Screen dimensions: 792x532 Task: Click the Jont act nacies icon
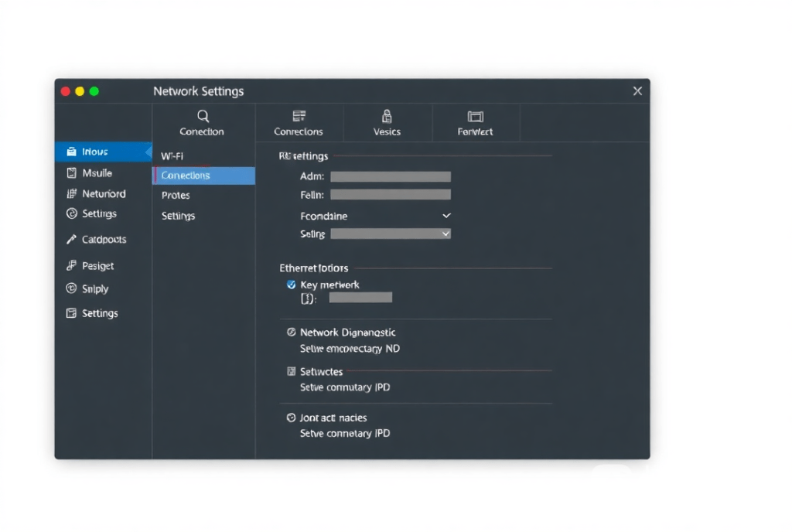[x=291, y=418]
